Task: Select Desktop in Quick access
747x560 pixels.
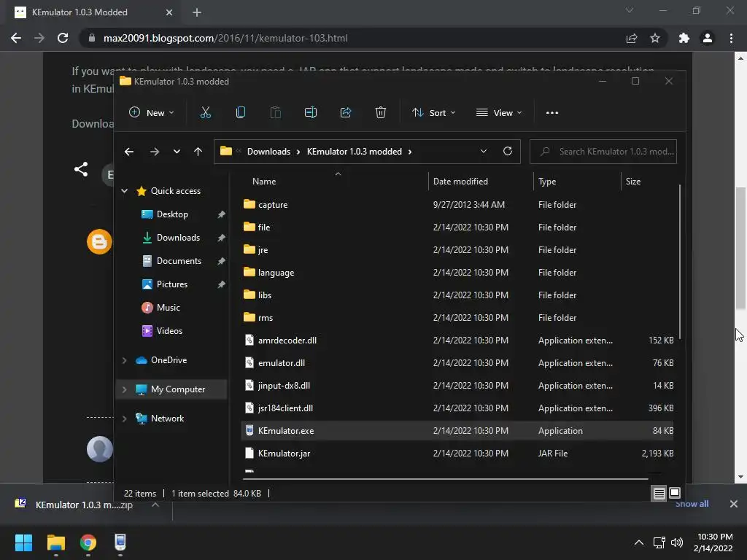Action: coord(172,214)
